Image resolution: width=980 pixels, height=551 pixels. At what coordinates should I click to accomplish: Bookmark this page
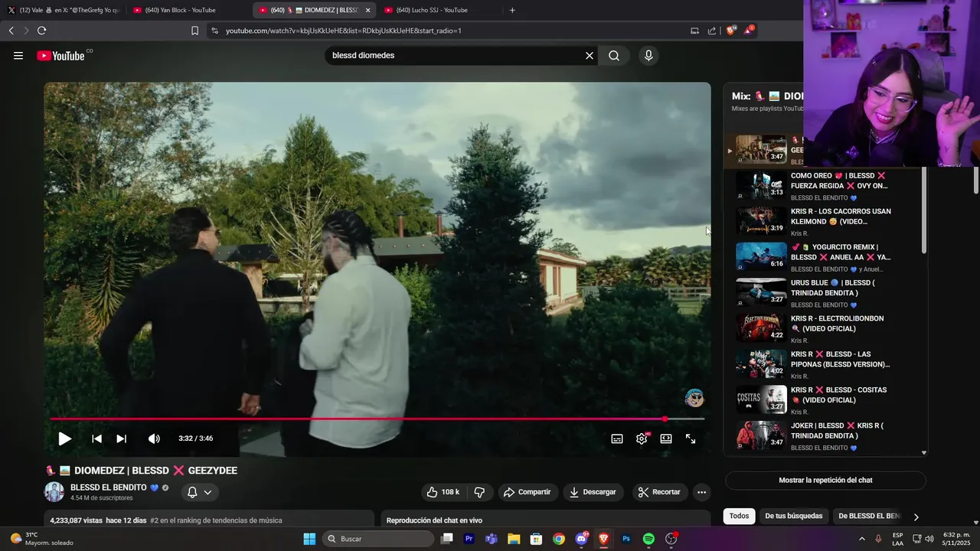coord(194,31)
